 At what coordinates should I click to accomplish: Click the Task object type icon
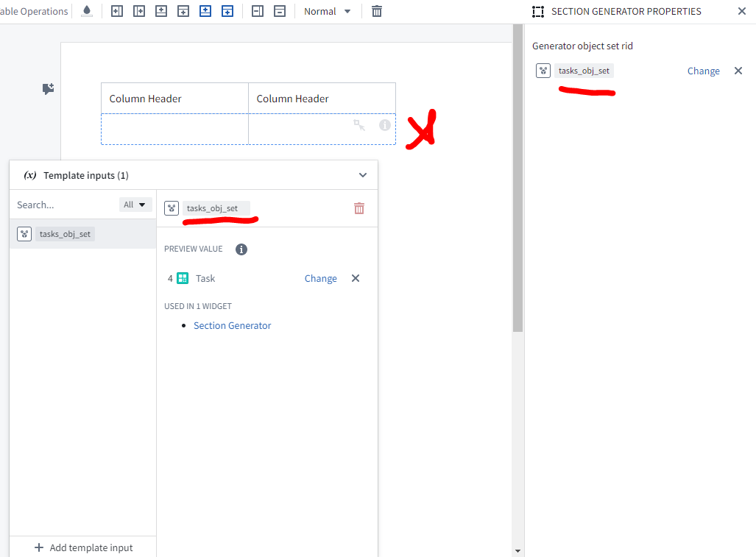tap(183, 278)
